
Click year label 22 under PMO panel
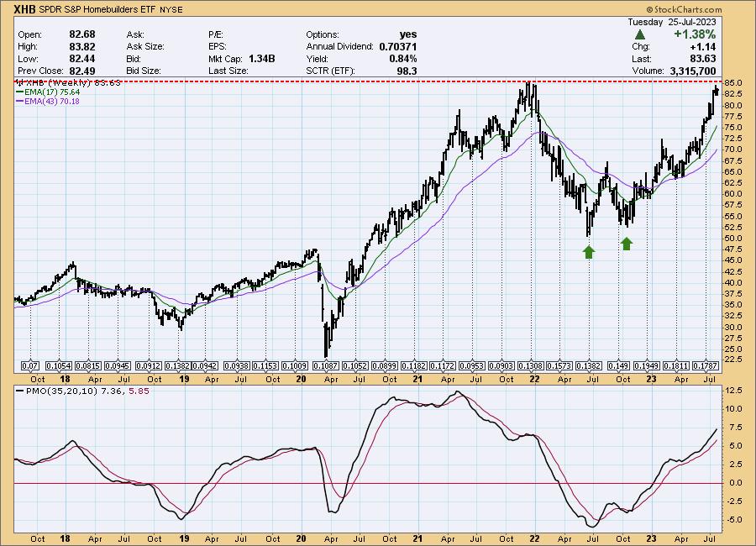click(534, 538)
